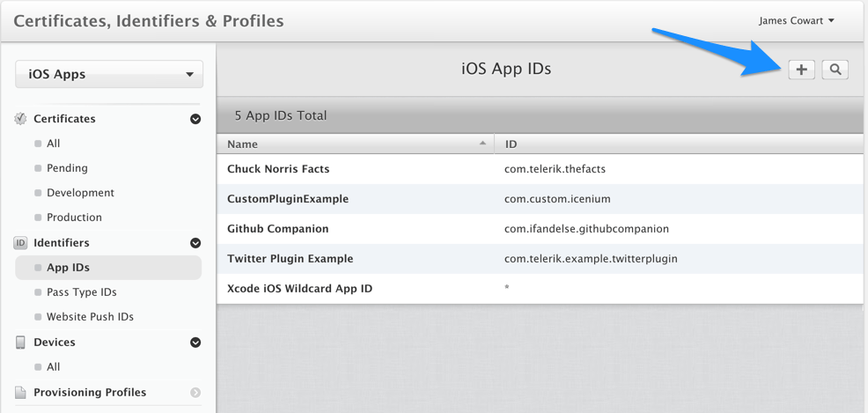This screenshot has width=868, height=413.
Task: Click the com.telerik.thefacts ID cell
Action: point(555,169)
